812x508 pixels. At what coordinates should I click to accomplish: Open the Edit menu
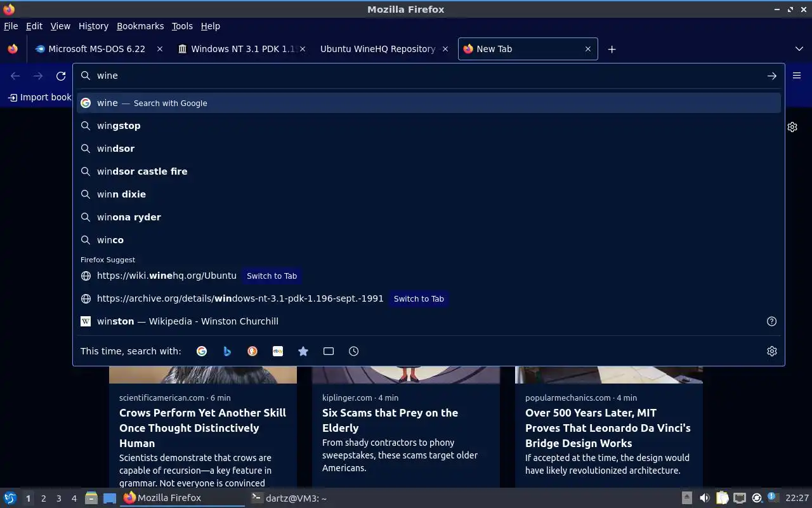pyautogui.click(x=34, y=26)
